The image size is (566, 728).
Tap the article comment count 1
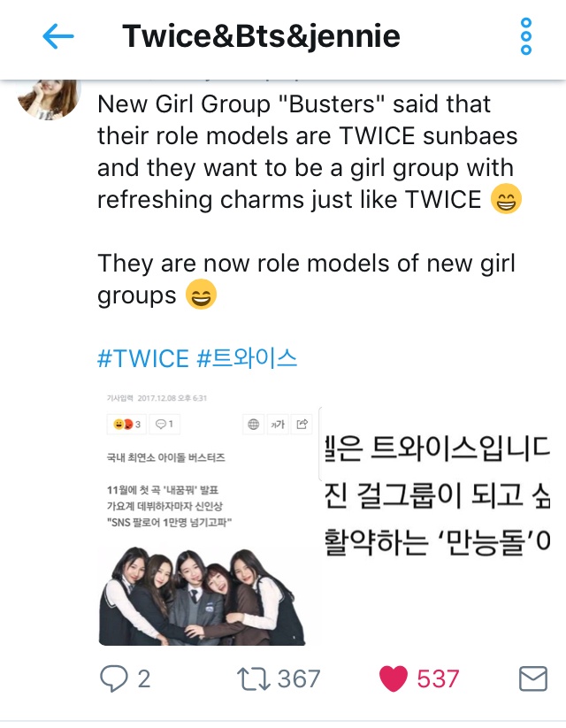click(164, 424)
